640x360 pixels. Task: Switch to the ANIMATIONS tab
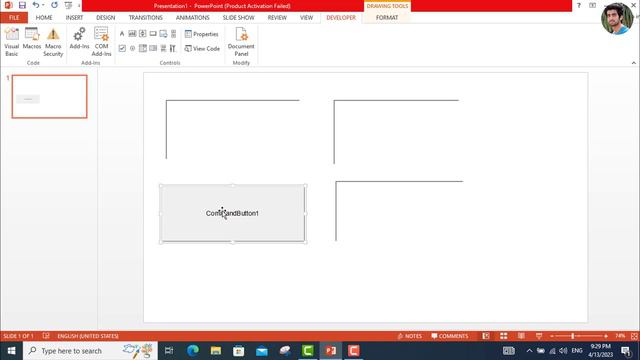click(192, 18)
